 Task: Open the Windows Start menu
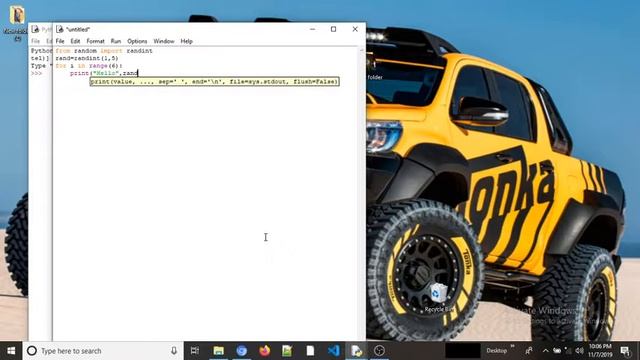11,351
